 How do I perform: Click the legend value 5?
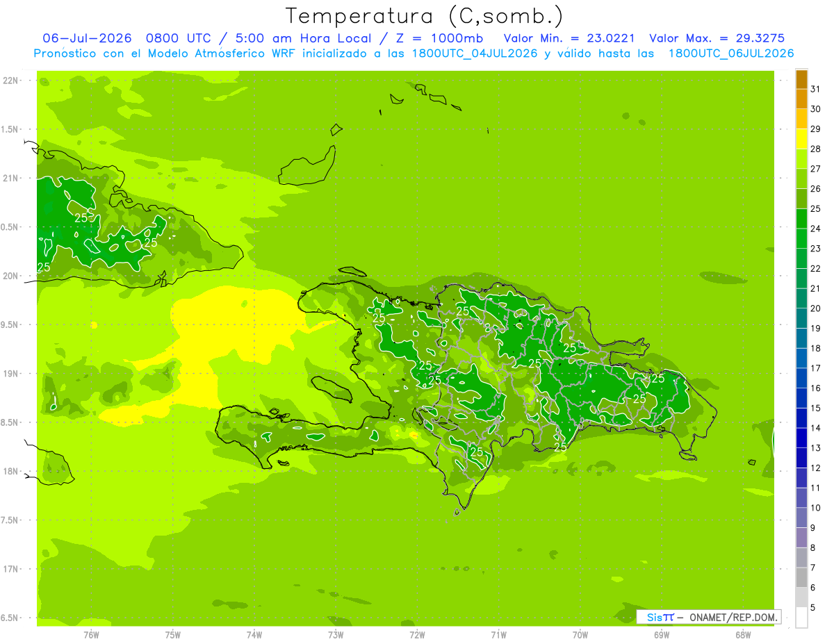[x=812, y=608]
